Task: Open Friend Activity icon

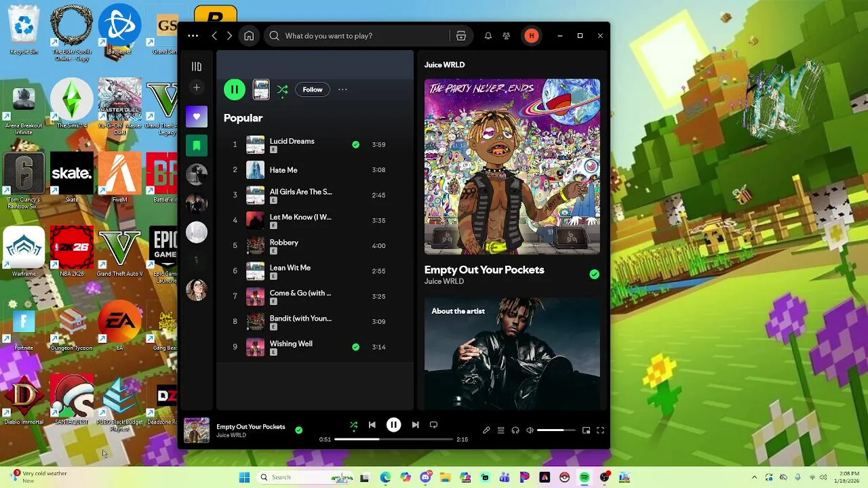Action: [507, 36]
